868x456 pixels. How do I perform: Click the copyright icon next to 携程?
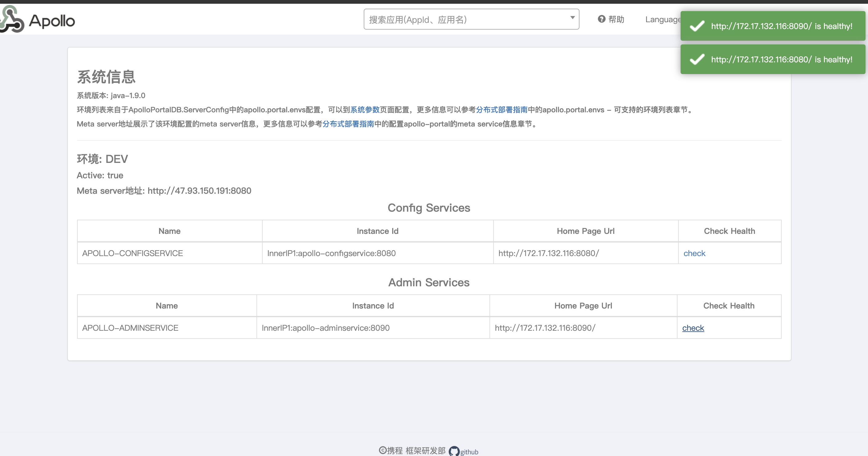(x=383, y=450)
